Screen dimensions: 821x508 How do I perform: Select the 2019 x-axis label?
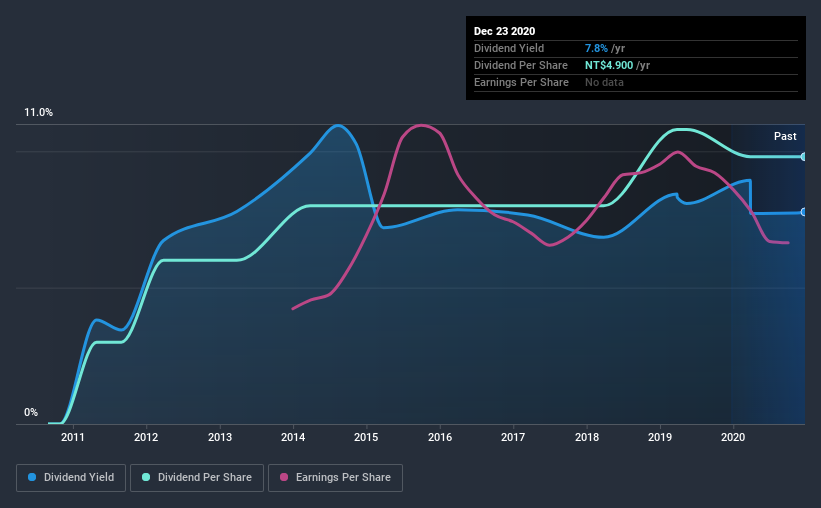pyautogui.click(x=660, y=437)
